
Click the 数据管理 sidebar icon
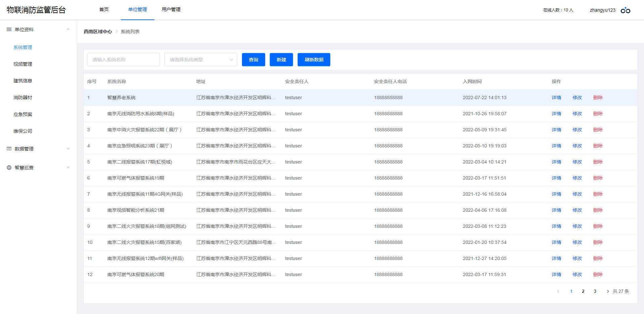(9, 149)
